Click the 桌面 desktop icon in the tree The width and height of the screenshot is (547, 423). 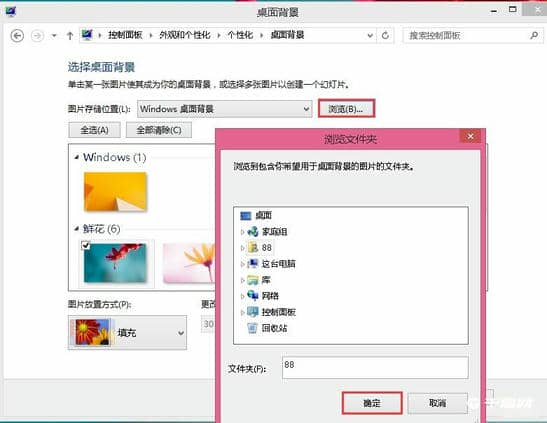point(246,216)
